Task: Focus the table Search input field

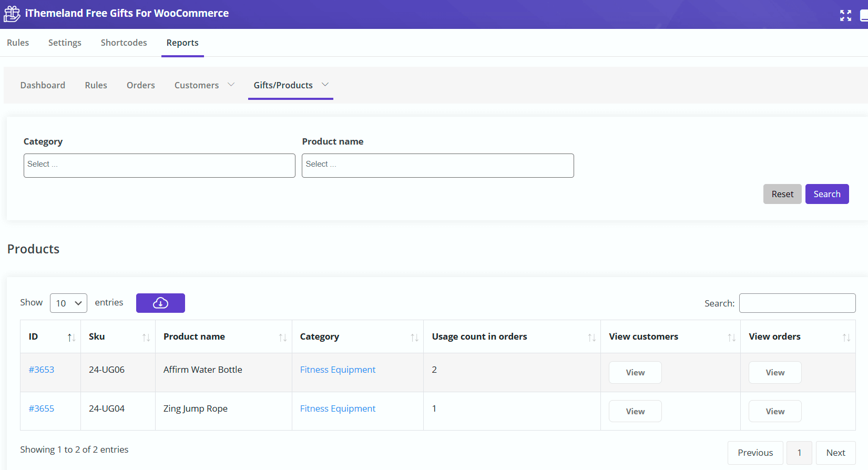Action: tap(797, 303)
